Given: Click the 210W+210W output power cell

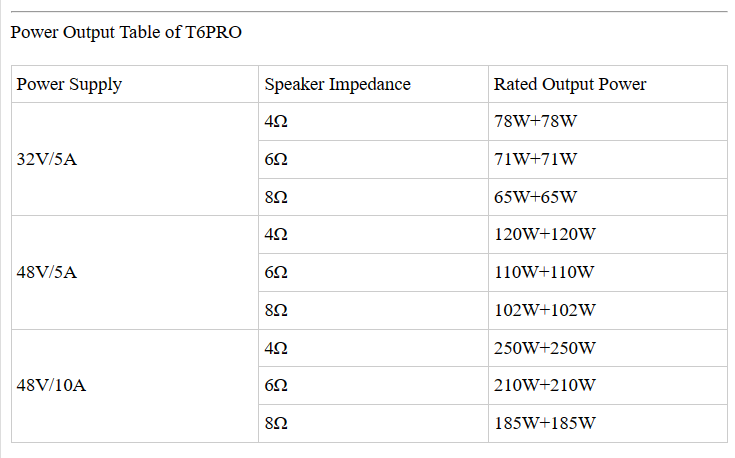Looking at the screenshot, I should pos(545,385).
